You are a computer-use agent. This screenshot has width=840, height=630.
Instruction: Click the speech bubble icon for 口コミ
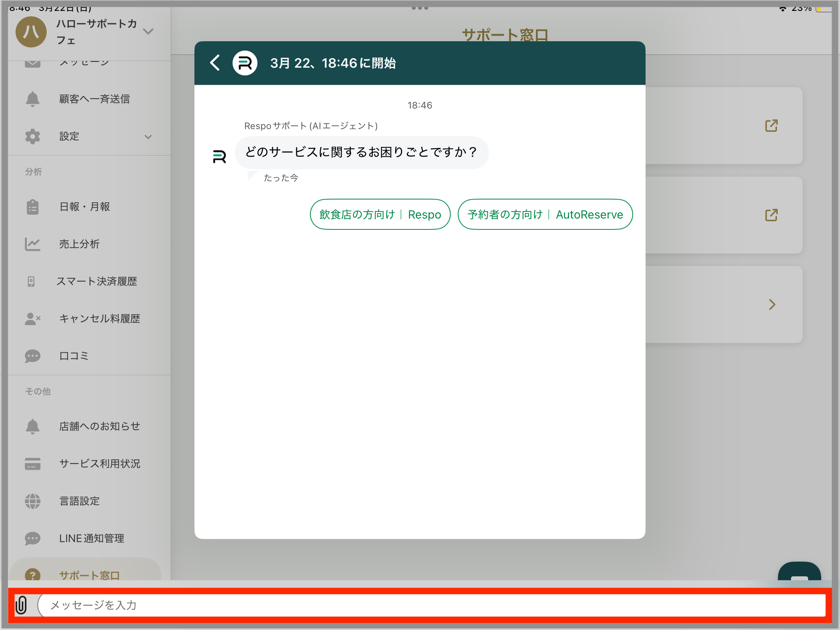pos(33,356)
